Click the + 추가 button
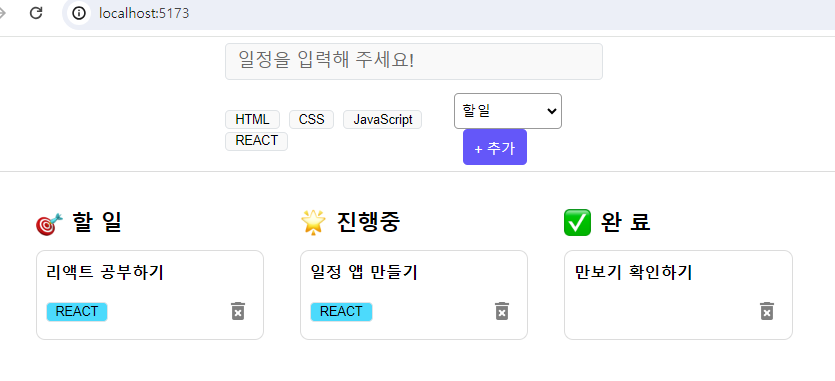 point(495,148)
